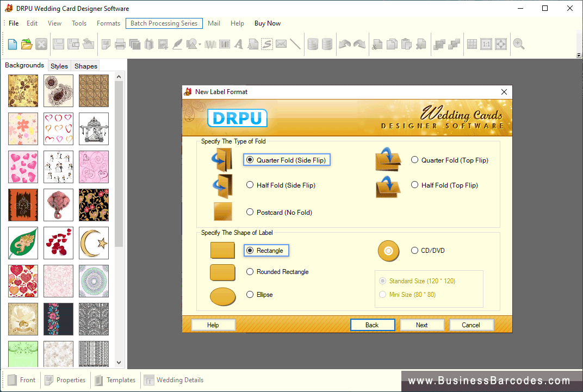The width and height of the screenshot is (583, 392).
Task: Open the shapes tool dropdown arrow
Action: [200, 45]
